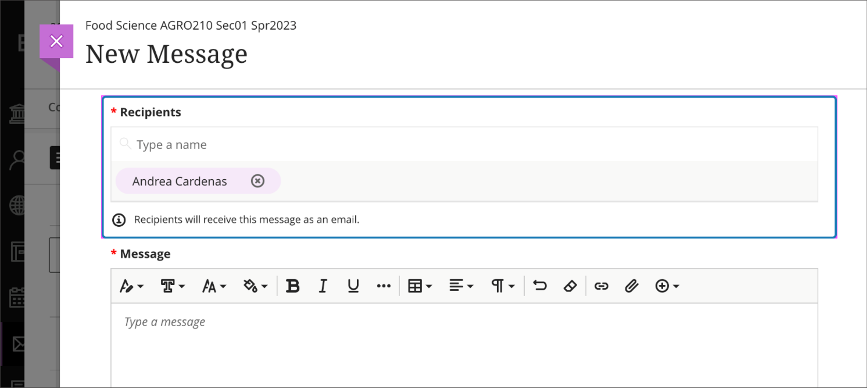868x389 pixels.
Task: Clear formatting with the eraser icon
Action: pos(570,286)
